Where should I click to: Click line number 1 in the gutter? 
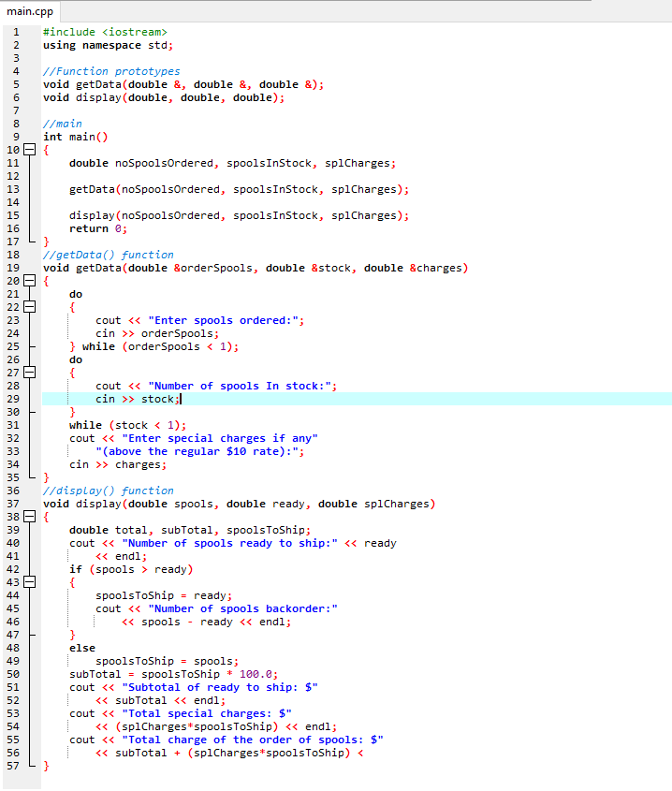pyautogui.click(x=16, y=32)
